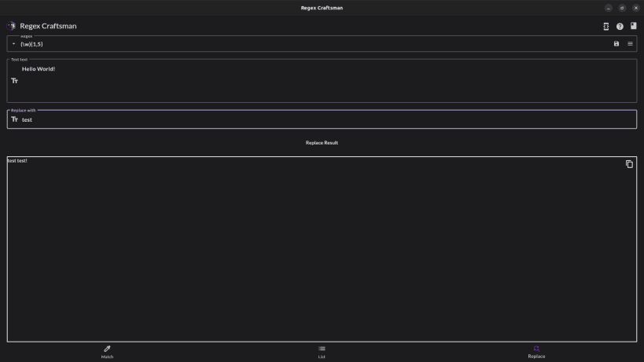Click the Tt icon in the Test text box
This screenshot has height=362, width=644.
click(14, 81)
